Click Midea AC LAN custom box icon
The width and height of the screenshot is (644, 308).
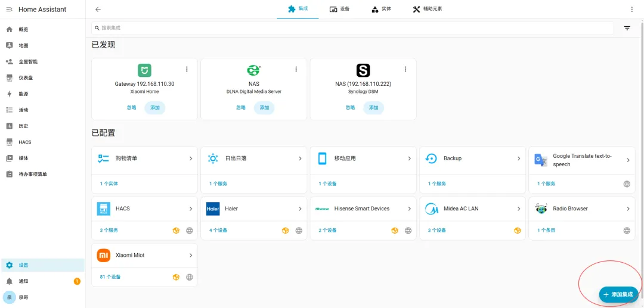pos(518,231)
